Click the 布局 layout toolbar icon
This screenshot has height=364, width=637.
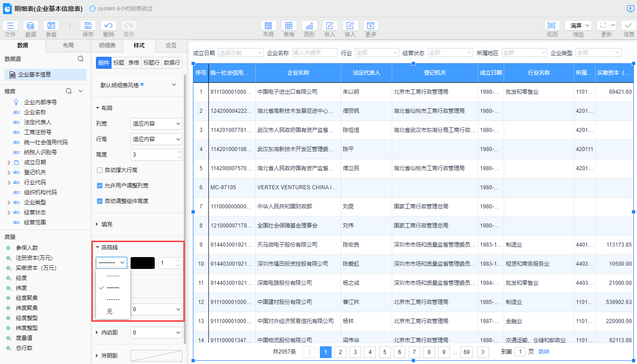(x=268, y=26)
